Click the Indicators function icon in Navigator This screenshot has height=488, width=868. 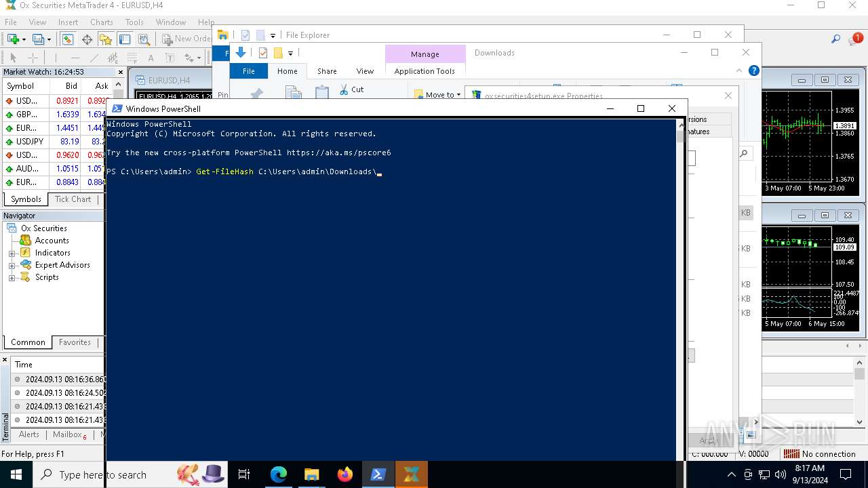click(25, 253)
